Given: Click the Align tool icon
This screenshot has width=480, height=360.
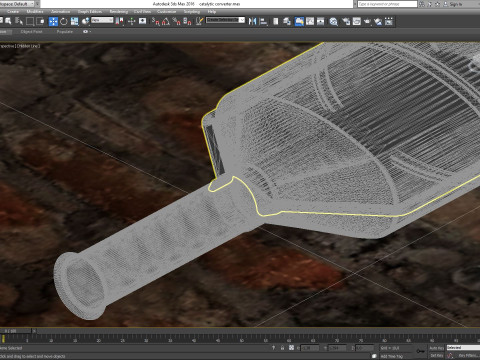Looking at the screenshot, I should coord(263,22).
